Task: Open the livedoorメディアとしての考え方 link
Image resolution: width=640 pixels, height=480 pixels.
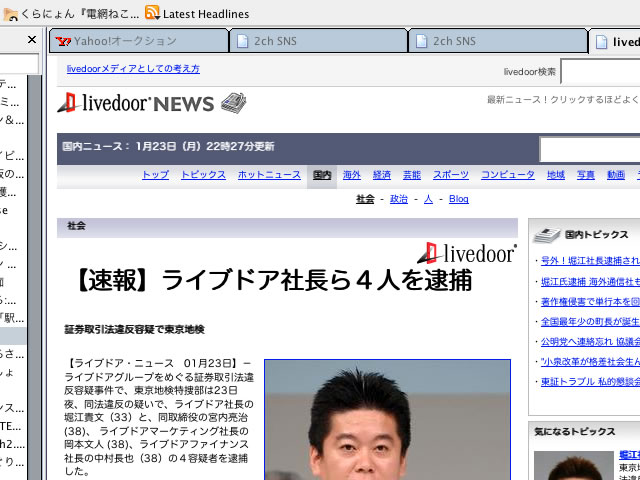Action: [133, 69]
